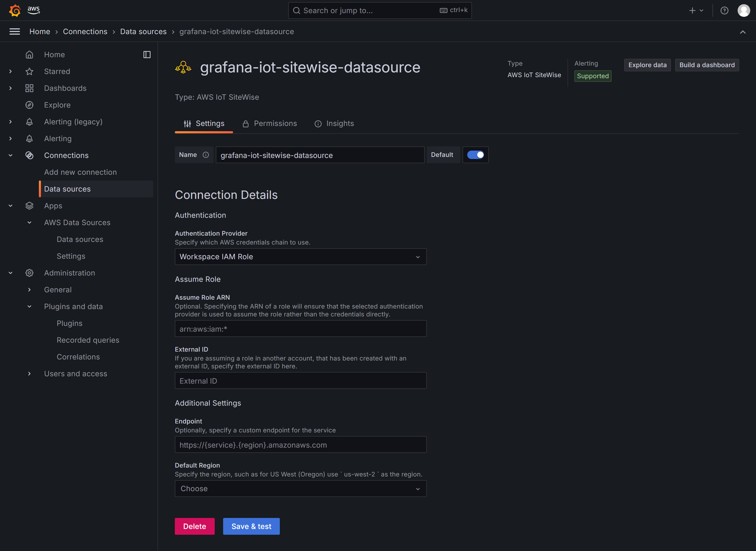This screenshot has height=551, width=756.
Task: Open the hamburger navigation menu
Action: click(15, 31)
